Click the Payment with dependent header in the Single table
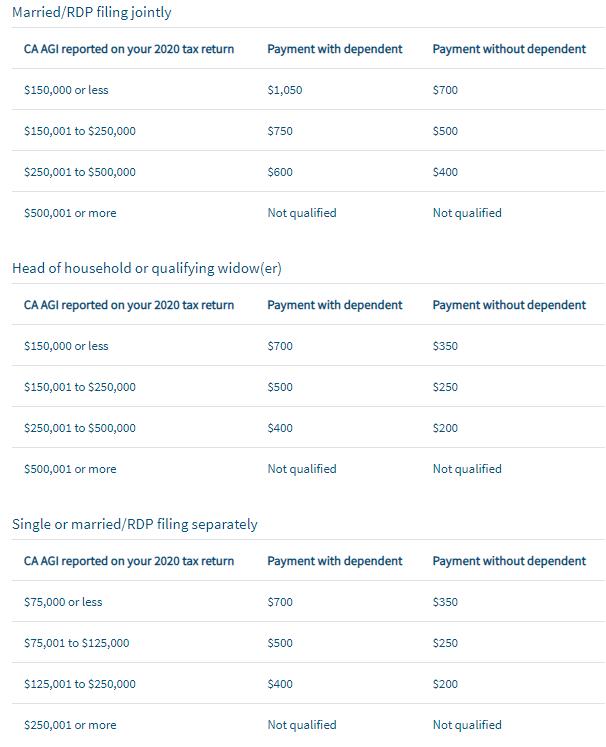Image resolution: width=606 pixels, height=747 pixels. click(x=335, y=561)
